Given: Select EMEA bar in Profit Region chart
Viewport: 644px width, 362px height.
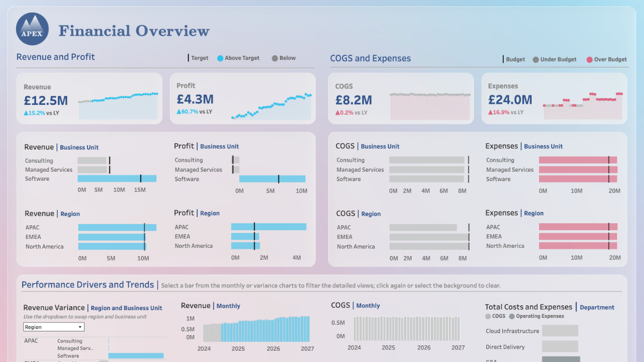Looking at the screenshot, I should pos(245,236).
